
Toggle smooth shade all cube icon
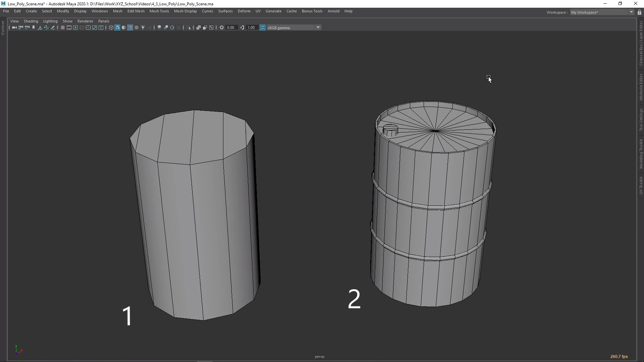click(x=117, y=27)
